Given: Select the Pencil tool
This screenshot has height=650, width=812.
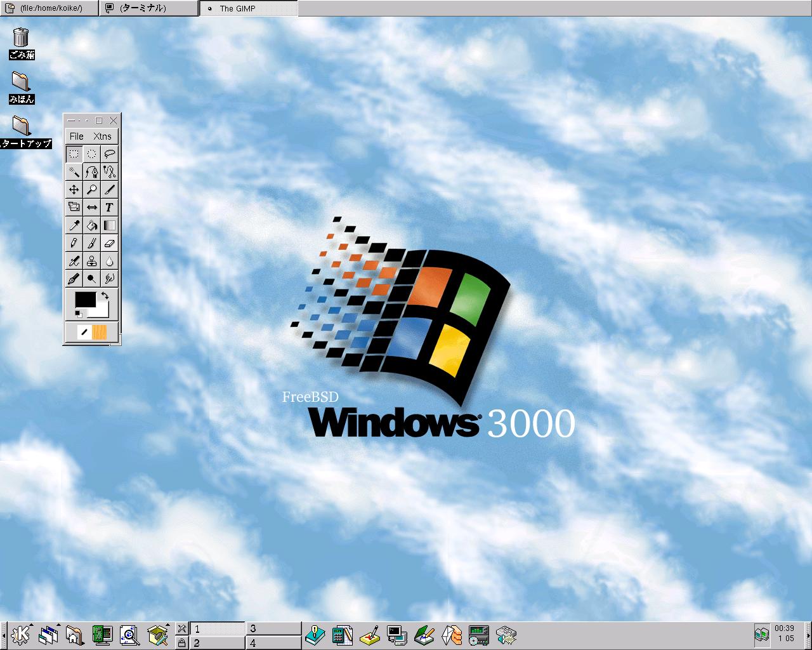Looking at the screenshot, I should pyautogui.click(x=74, y=242).
